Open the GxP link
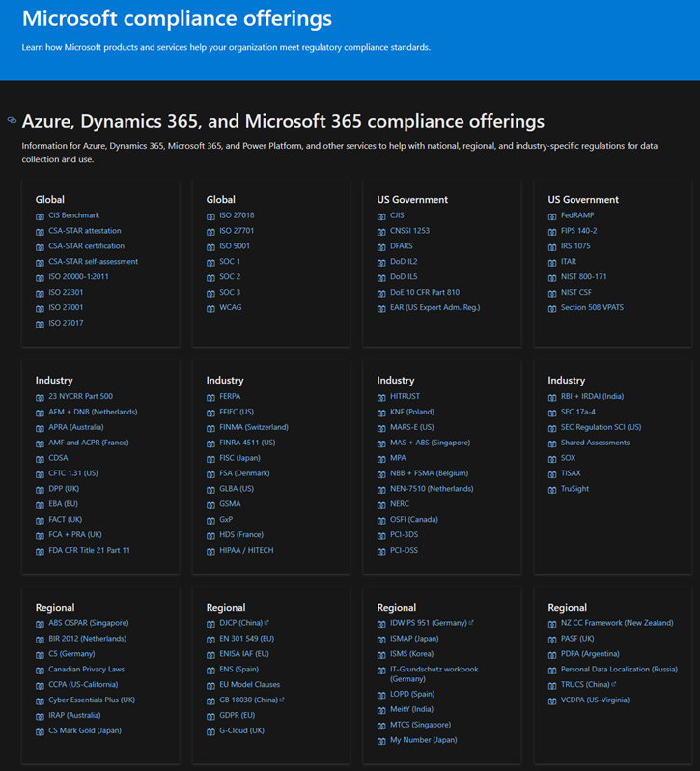Screen dimensions: 700x771 pyautogui.click(x=226, y=519)
